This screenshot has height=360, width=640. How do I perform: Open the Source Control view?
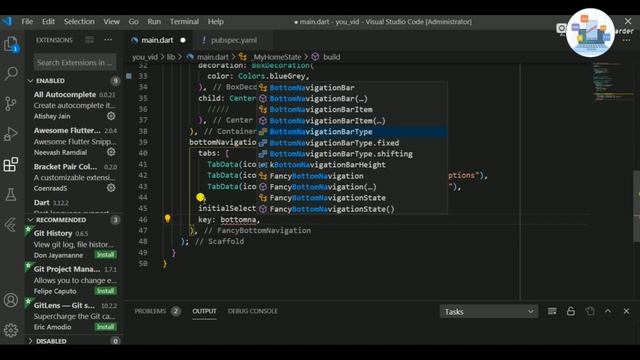(x=11, y=104)
